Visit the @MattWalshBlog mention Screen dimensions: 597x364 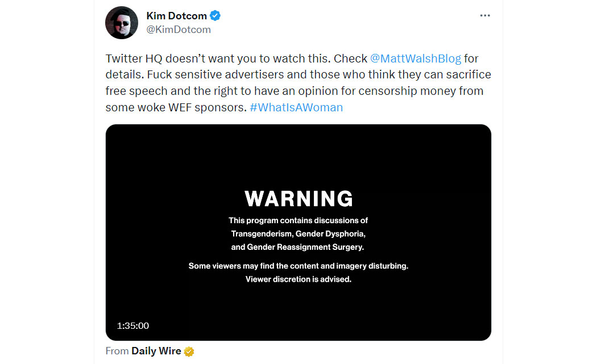416,58
